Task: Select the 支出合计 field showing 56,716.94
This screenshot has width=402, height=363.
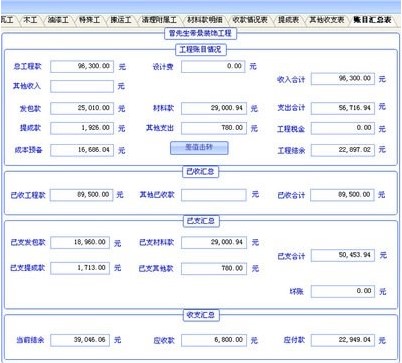Action: (x=343, y=108)
